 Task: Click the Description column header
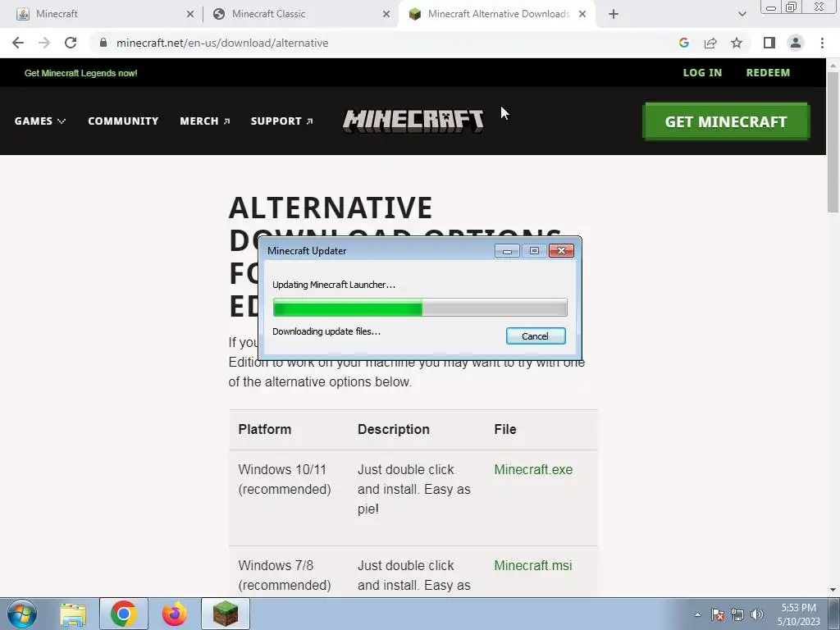point(394,429)
